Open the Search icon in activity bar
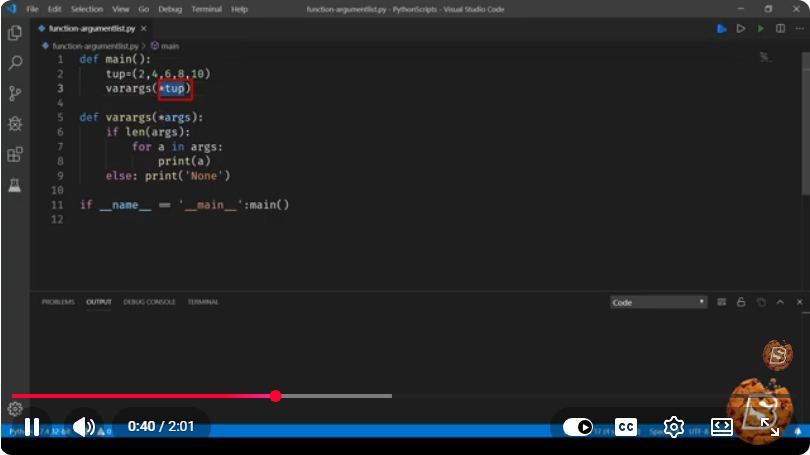The image size is (810, 455). (x=15, y=63)
